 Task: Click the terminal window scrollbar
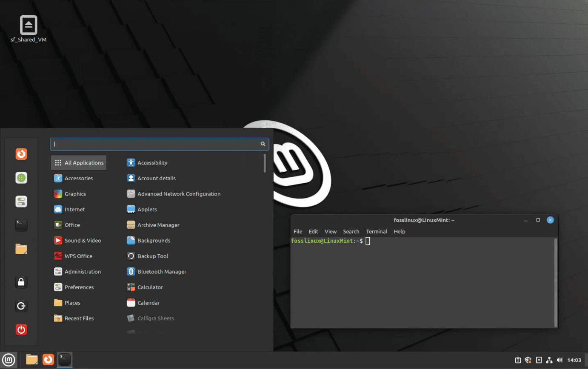coord(556,282)
